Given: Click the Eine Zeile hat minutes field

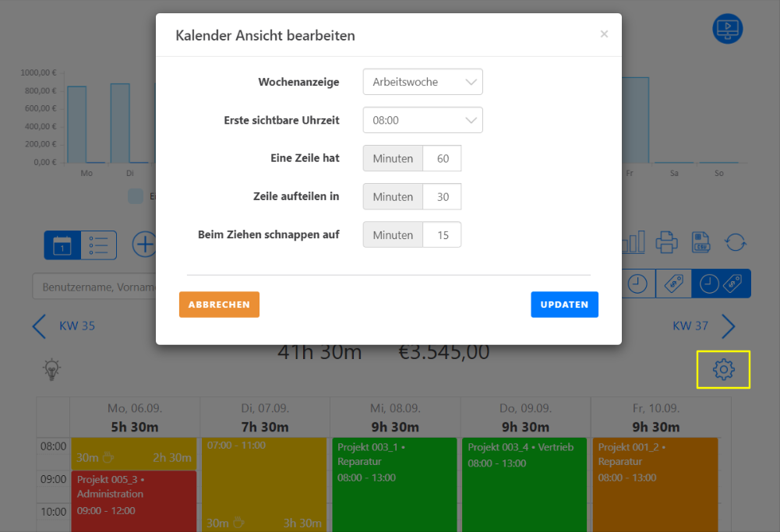Looking at the screenshot, I should pyautogui.click(x=443, y=159).
